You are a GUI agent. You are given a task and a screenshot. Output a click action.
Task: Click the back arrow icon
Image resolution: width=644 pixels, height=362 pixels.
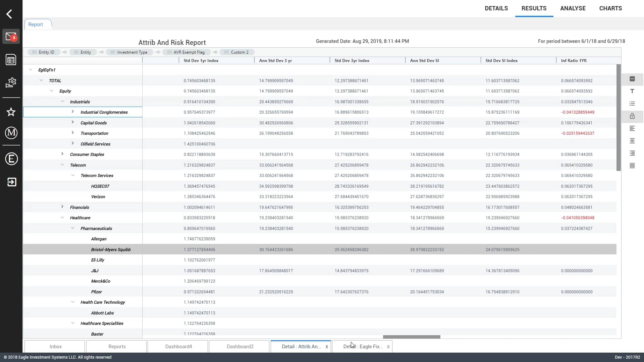click(9, 14)
